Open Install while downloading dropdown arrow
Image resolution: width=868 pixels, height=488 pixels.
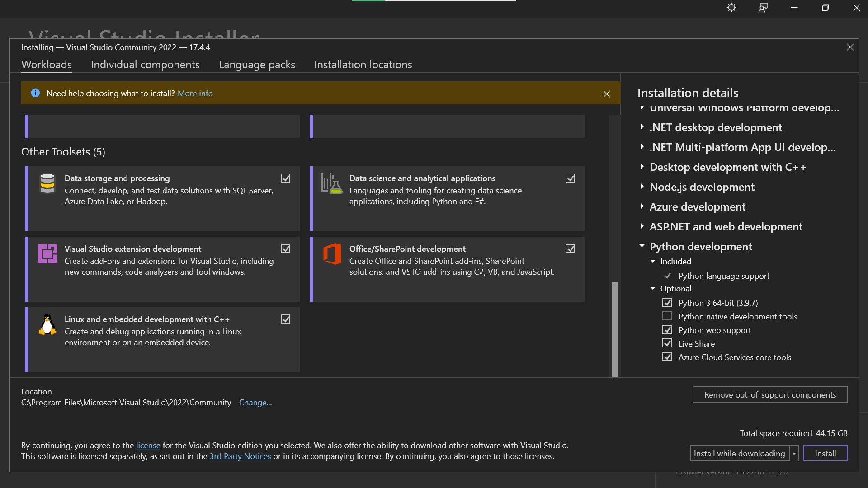click(794, 453)
